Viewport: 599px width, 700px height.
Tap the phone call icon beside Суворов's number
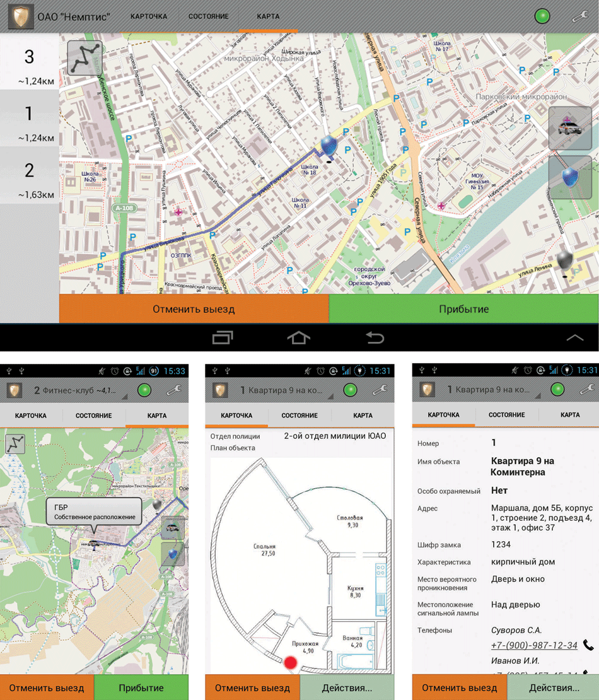tap(588, 645)
